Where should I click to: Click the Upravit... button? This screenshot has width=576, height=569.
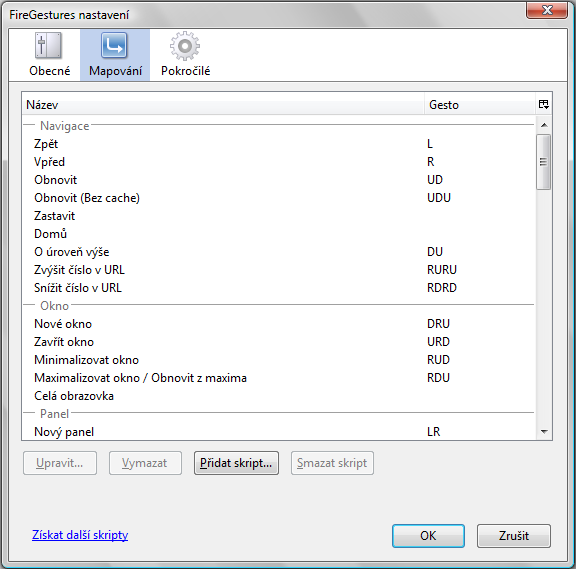[x=60, y=463]
